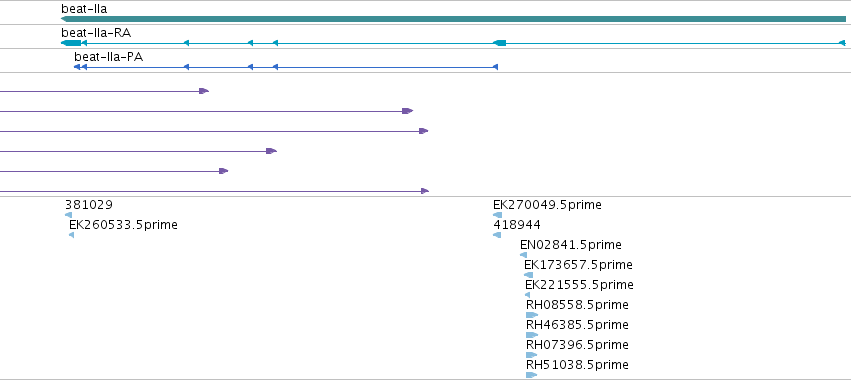Click the RH08558.5prime EST arrow
This screenshot has width=851, height=380.
pos(532,315)
